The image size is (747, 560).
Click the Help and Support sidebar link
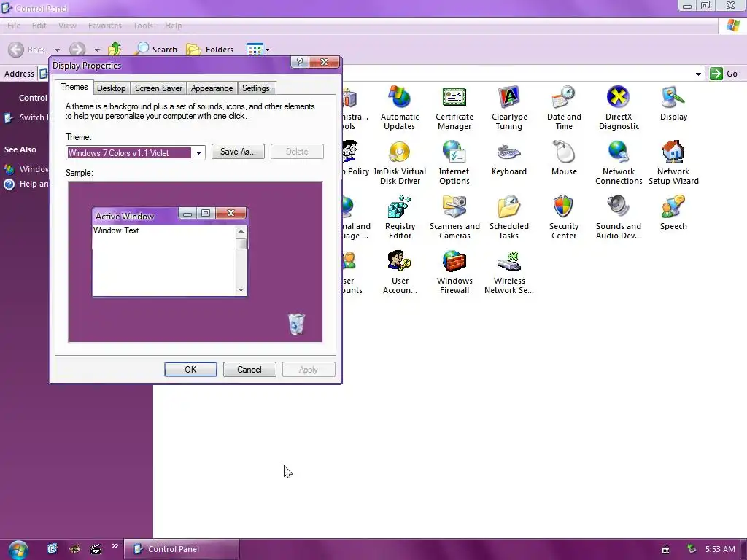pos(27,184)
